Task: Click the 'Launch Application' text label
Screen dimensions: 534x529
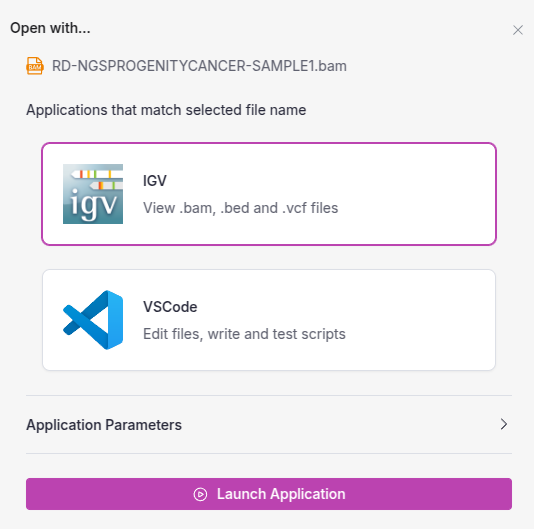Action: pyautogui.click(x=281, y=494)
